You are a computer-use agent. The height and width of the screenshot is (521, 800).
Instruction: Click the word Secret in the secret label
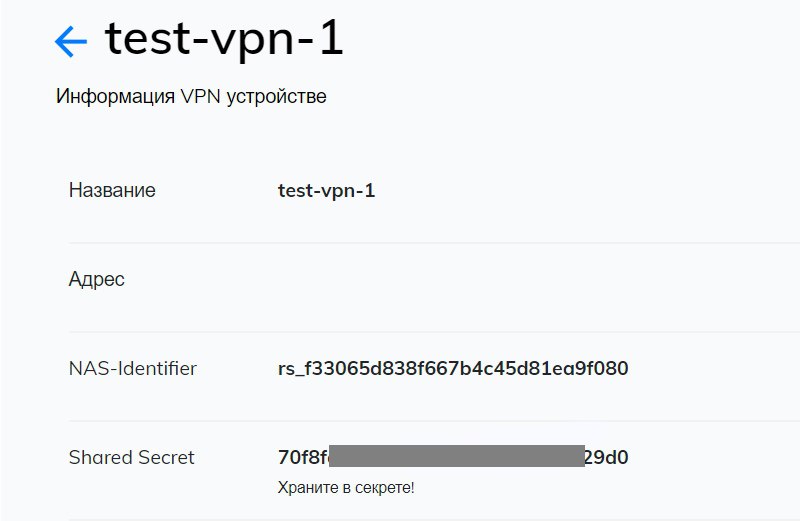[x=165, y=457]
